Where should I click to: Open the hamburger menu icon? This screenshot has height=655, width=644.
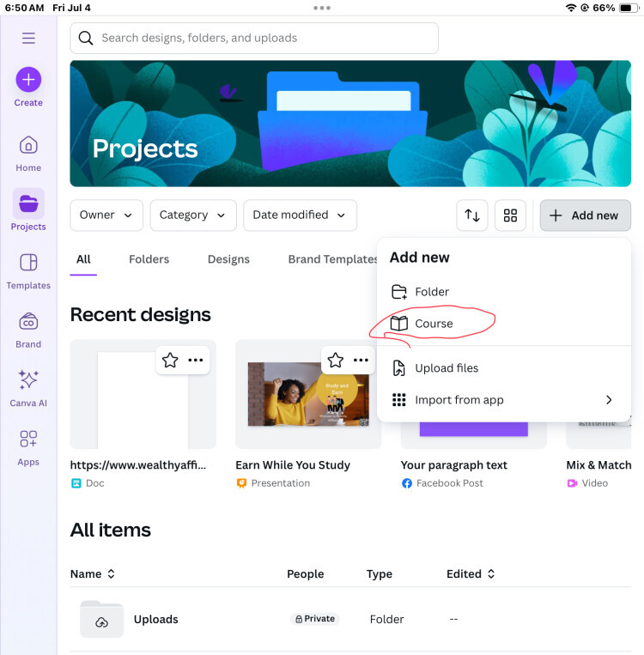28,38
